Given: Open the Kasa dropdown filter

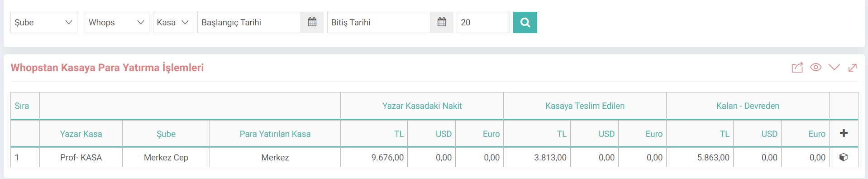Looking at the screenshot, I should (173, 22).
